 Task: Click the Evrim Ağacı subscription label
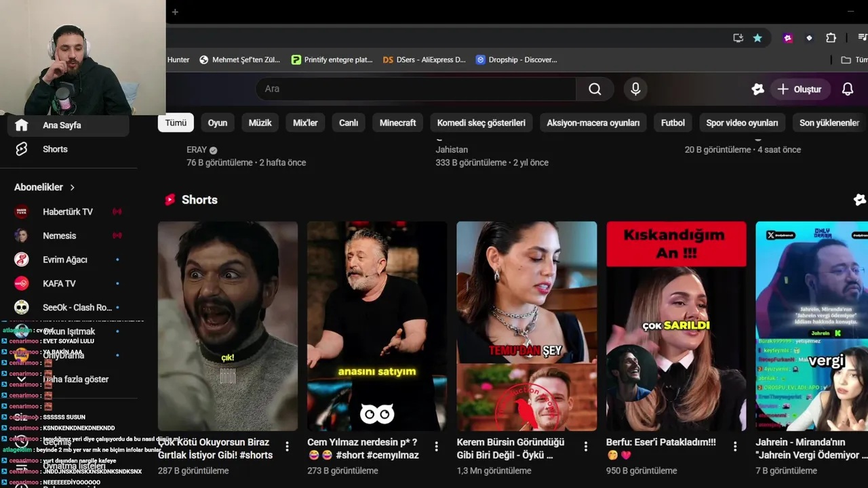click(65, 260)
